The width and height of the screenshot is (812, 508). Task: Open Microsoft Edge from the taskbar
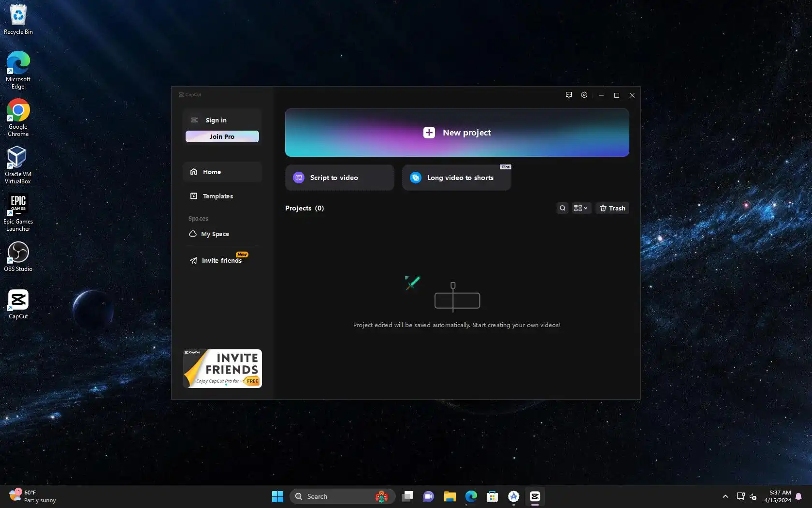point(471,496)
